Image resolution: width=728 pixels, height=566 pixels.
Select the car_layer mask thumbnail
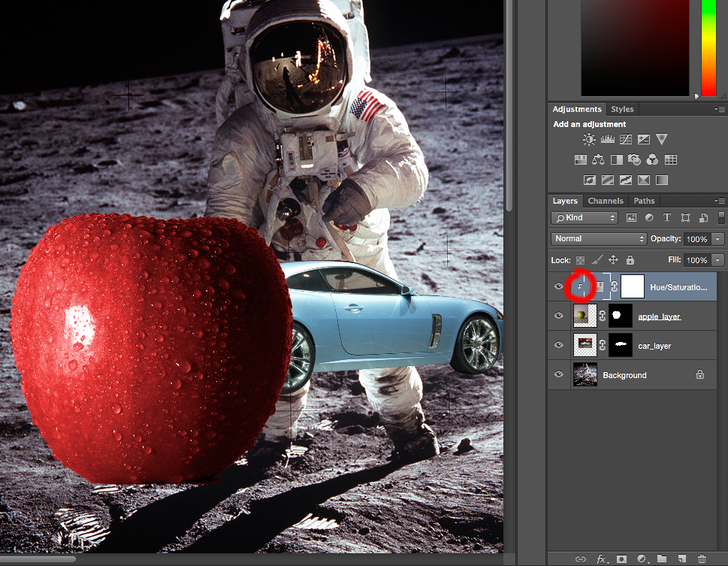pos(620,345)
